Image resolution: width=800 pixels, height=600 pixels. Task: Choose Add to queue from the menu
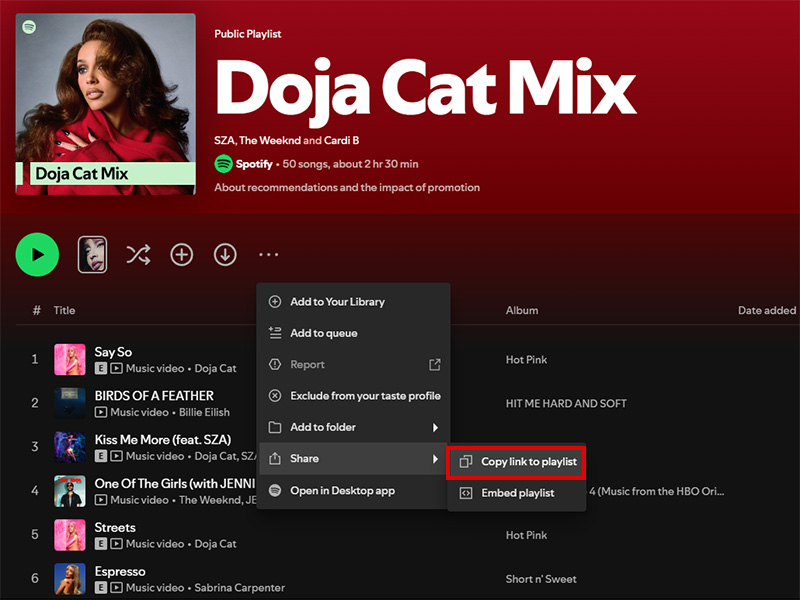(353, 333)
